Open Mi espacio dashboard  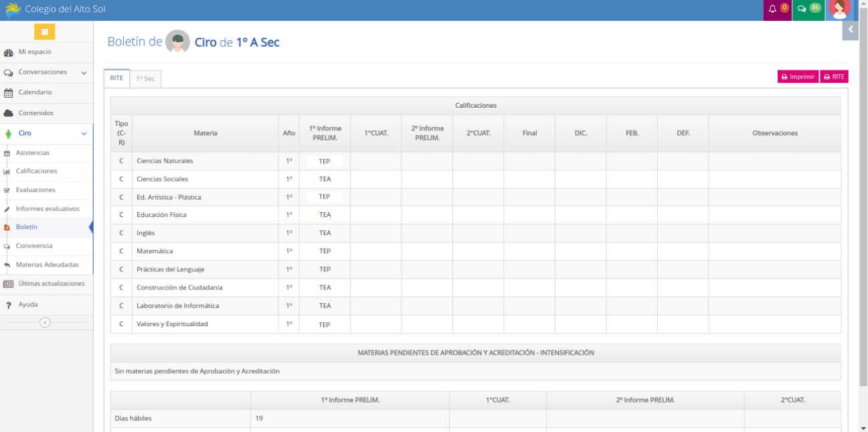[x=35, y=52]
